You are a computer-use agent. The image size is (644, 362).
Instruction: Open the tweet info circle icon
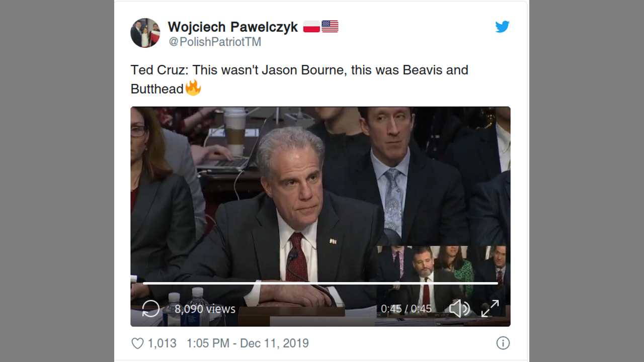coord(503,343)
